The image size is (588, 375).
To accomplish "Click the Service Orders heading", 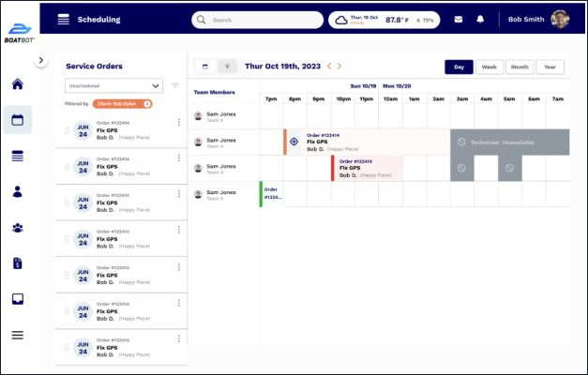I will tap(94, 67).
